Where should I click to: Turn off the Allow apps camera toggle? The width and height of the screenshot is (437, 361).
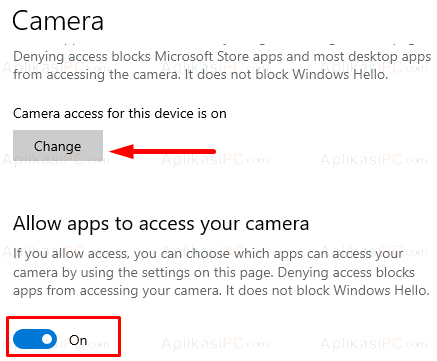click(35, 339)
